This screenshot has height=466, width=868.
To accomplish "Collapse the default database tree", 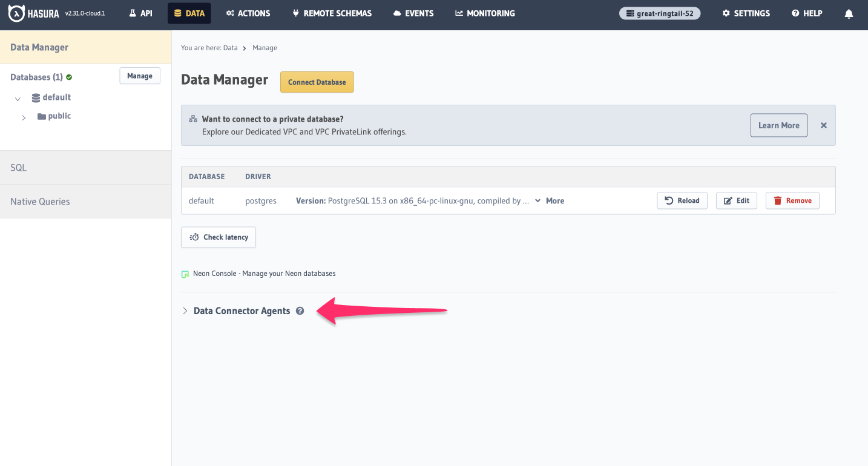I will coord(18,97).
